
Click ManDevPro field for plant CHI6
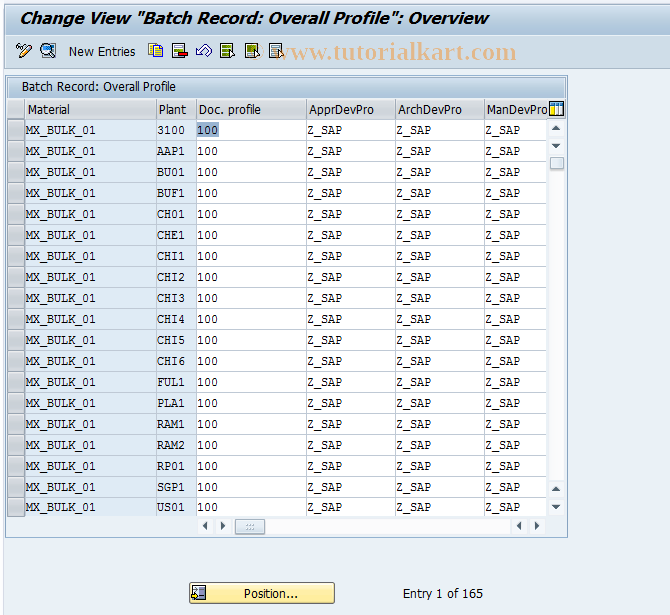pos(515,361)
